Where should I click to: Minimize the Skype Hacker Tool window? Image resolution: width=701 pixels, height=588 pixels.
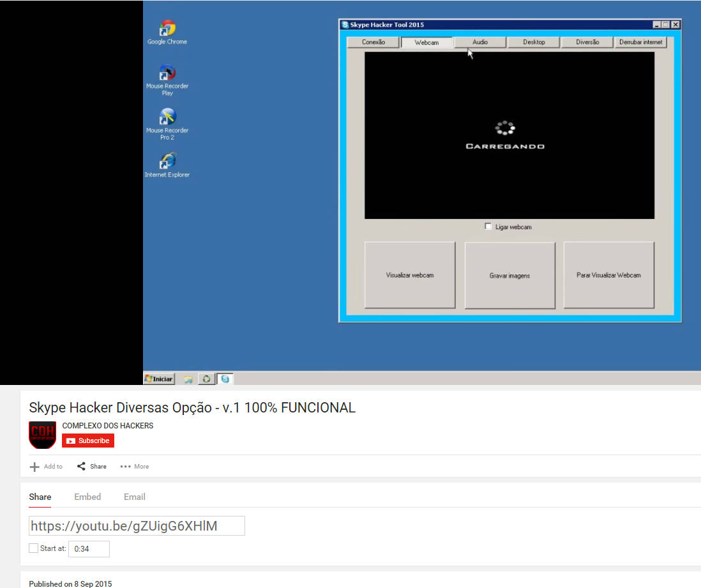tap(656, 25)
